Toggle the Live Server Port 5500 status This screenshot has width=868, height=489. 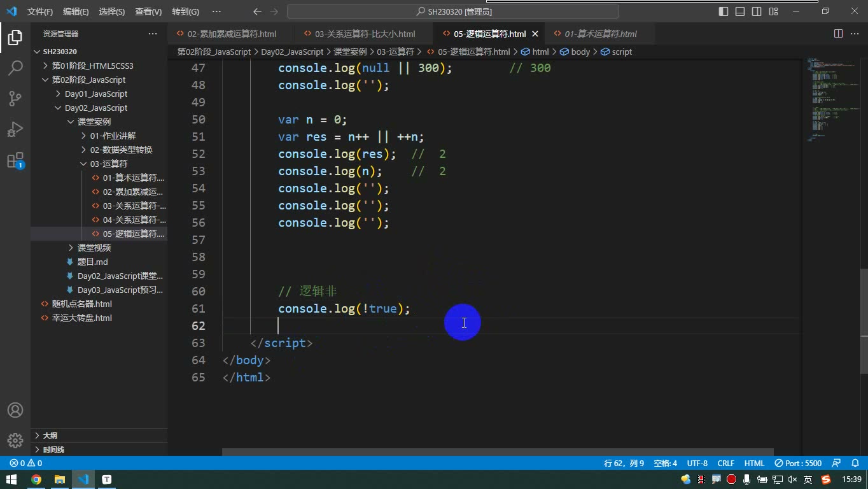point(798,464)
